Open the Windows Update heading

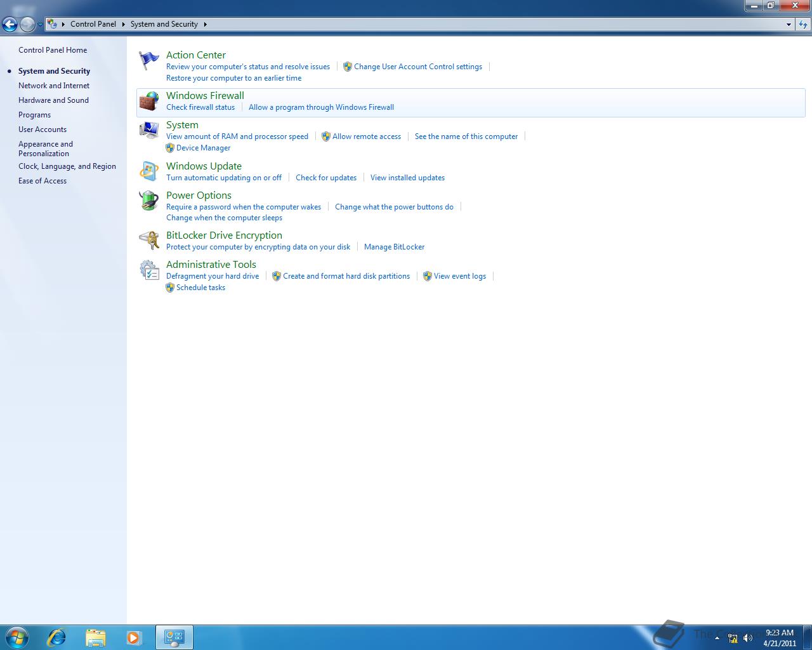tap(204, 166)
